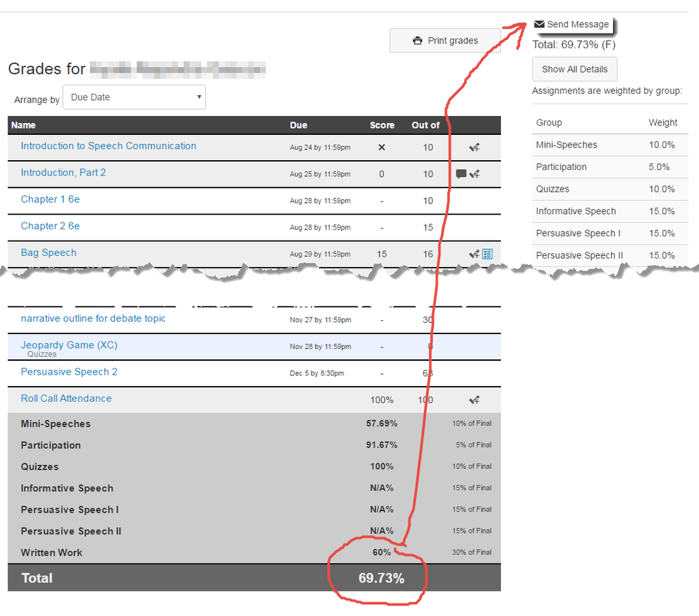Image resolution: width=699 pixels, height=616 pixels.
Task: Open the Arrange by Due Date dropdown
Action: point(134,97)
